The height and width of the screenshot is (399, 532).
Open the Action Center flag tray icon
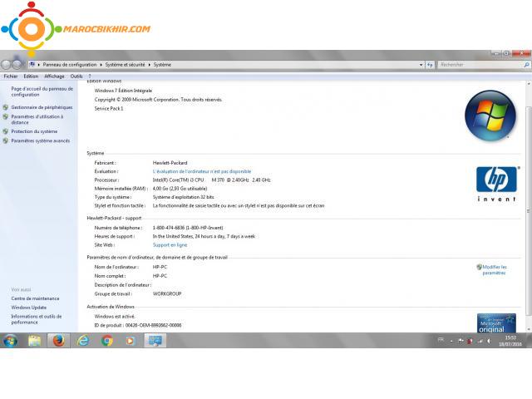point(461,341)
